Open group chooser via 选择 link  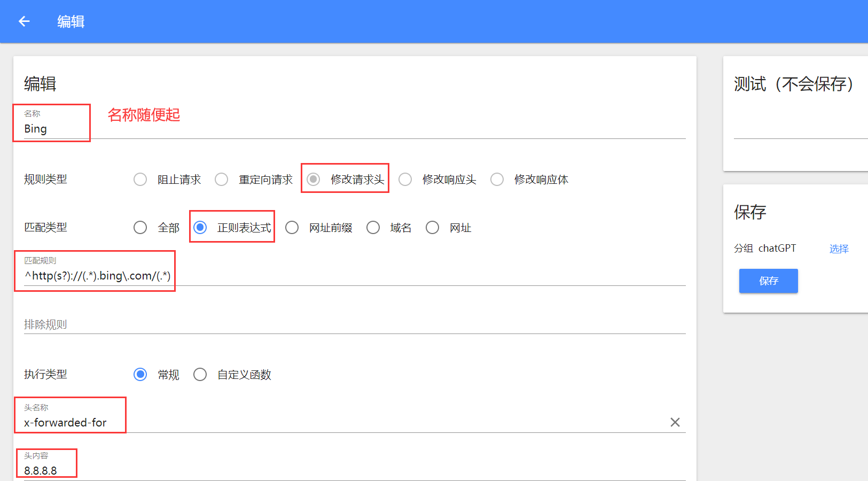click(839, 249)
